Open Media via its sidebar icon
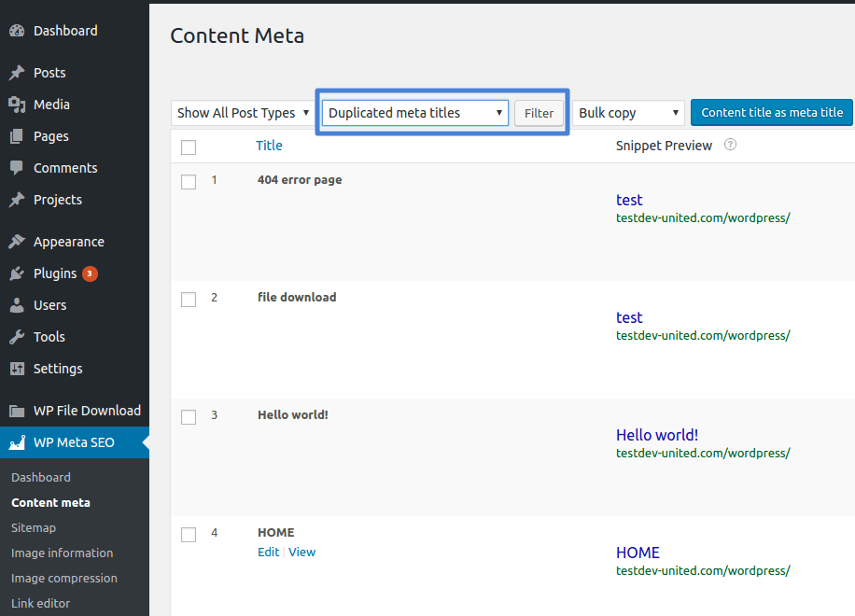The width and height of the screenshot is (855, 616). coord(17,105)
